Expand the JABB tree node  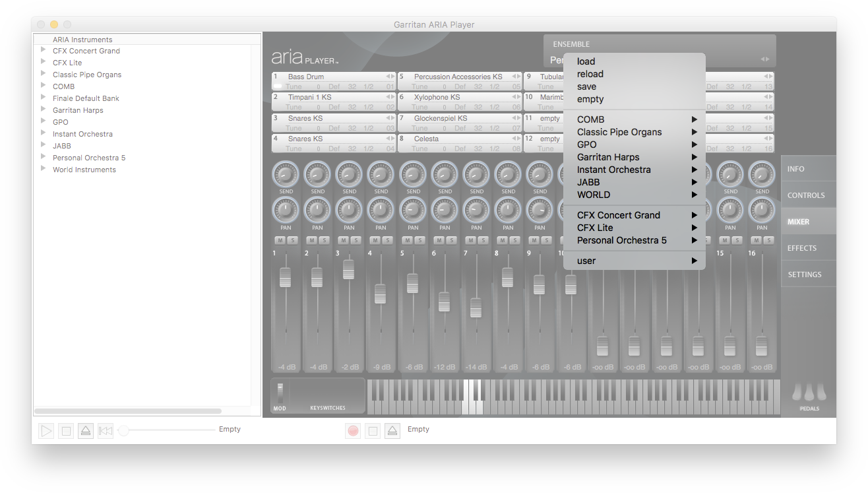[x=44, y=145]
